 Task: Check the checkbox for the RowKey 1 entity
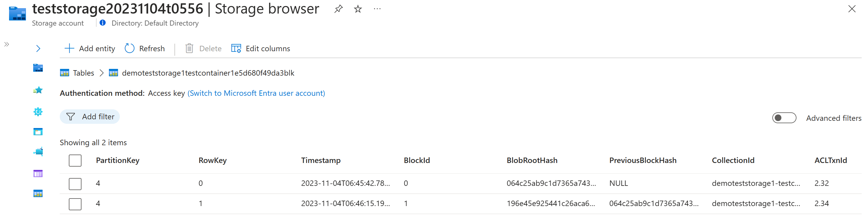click(75, 204)
